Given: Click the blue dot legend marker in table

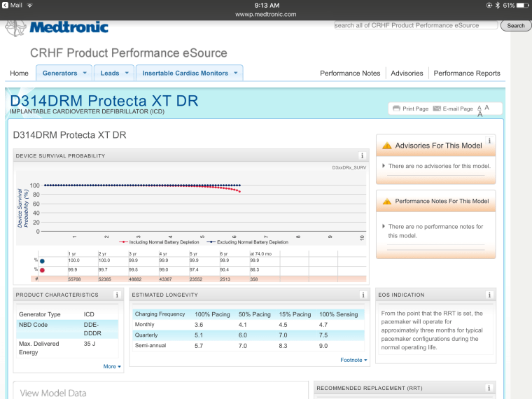Looking at the screenshot, I should click(42, 261).
